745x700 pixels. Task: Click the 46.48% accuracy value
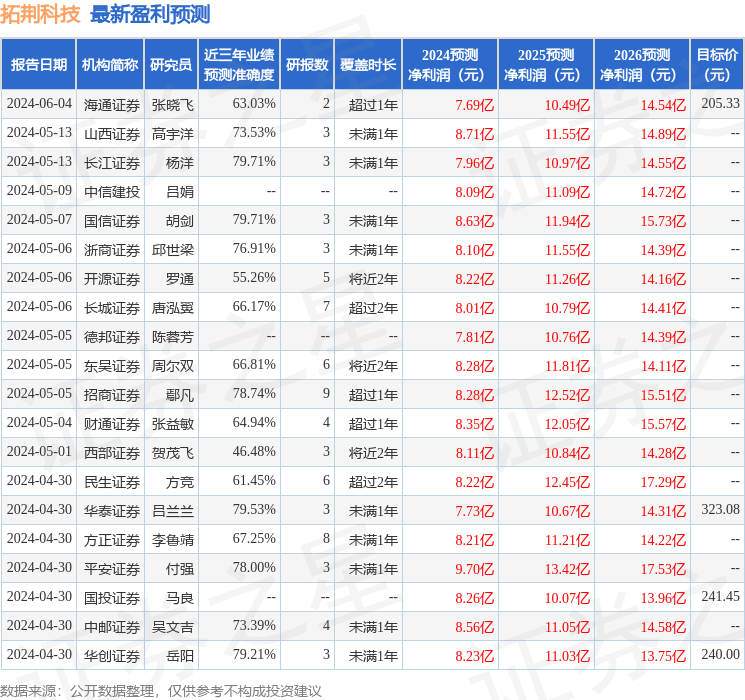point(254,451)
